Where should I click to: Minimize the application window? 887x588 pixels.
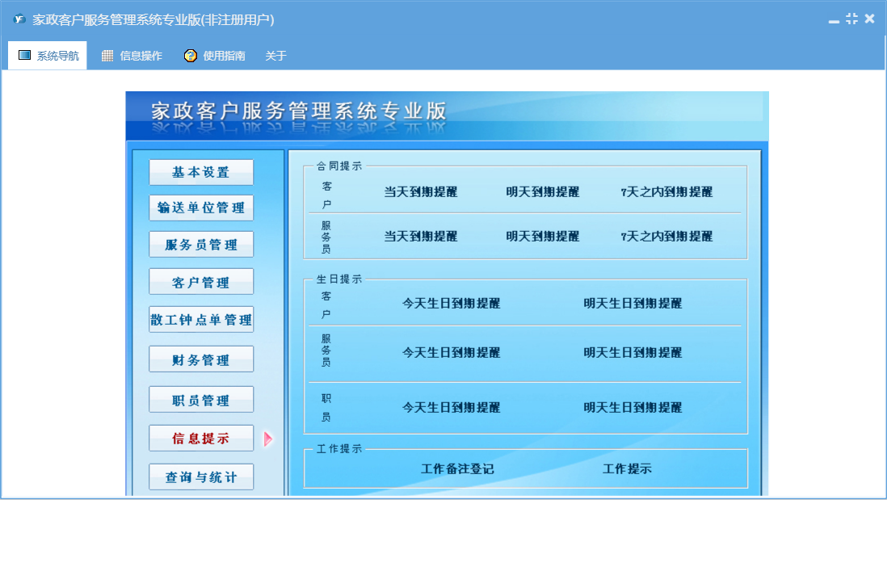[835, 19]
